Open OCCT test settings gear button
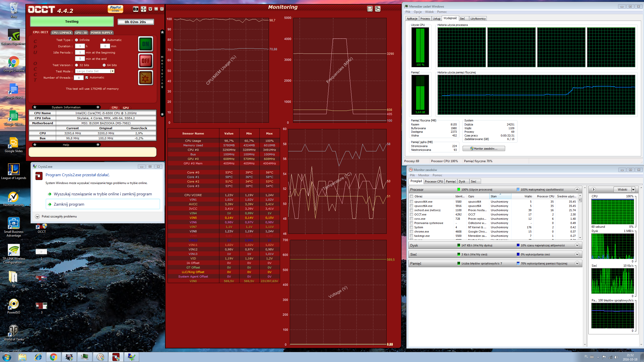The width and height of the screenshot is (644, 362). click(145, 78)
